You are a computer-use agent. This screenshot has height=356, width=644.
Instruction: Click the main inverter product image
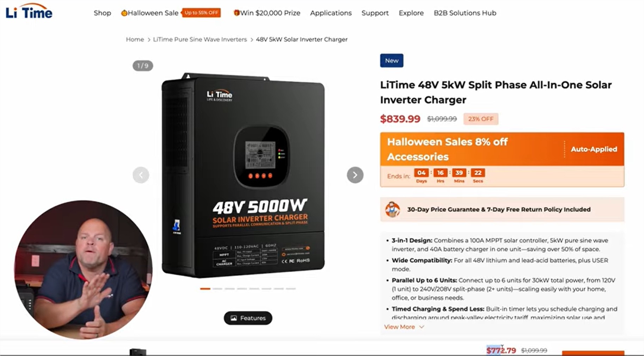[x=243, y=175]
